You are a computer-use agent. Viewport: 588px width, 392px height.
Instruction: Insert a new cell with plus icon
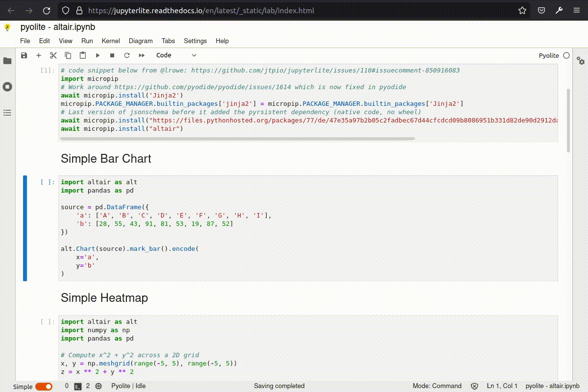tap(39, 55)
